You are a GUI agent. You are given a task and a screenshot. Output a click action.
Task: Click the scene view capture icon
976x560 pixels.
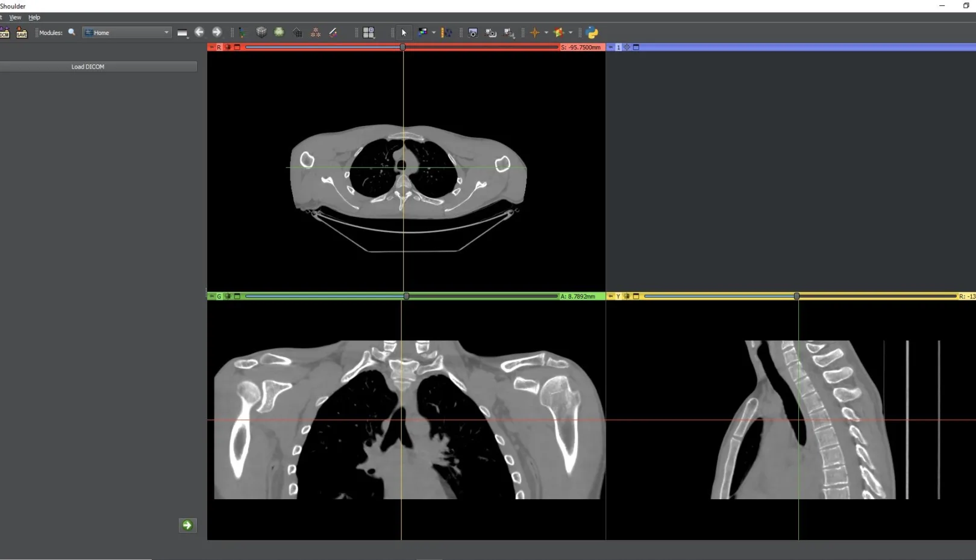(x=491, y=33)
